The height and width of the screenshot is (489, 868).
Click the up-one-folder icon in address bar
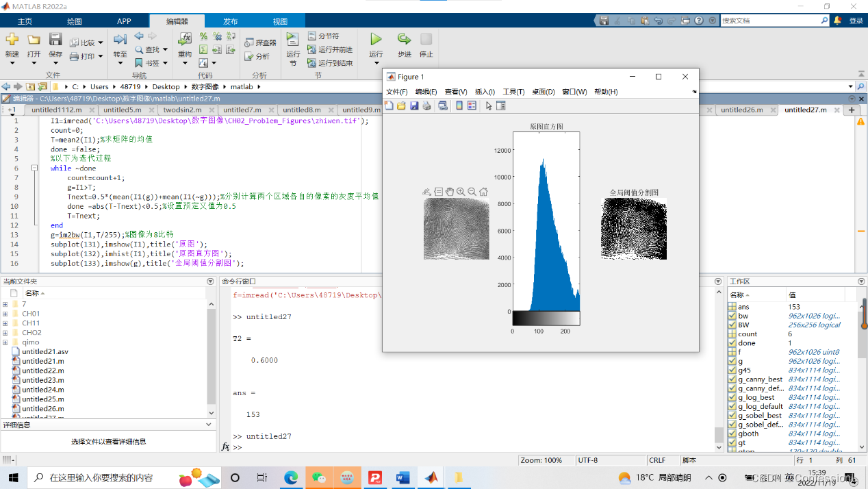[30, 87]
